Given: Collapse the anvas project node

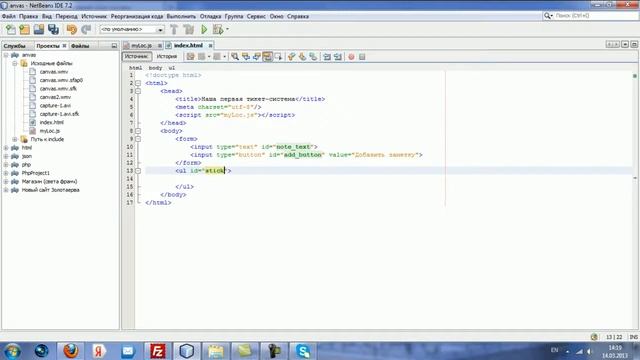Looking at the screenshot, I should click(6, 55).
